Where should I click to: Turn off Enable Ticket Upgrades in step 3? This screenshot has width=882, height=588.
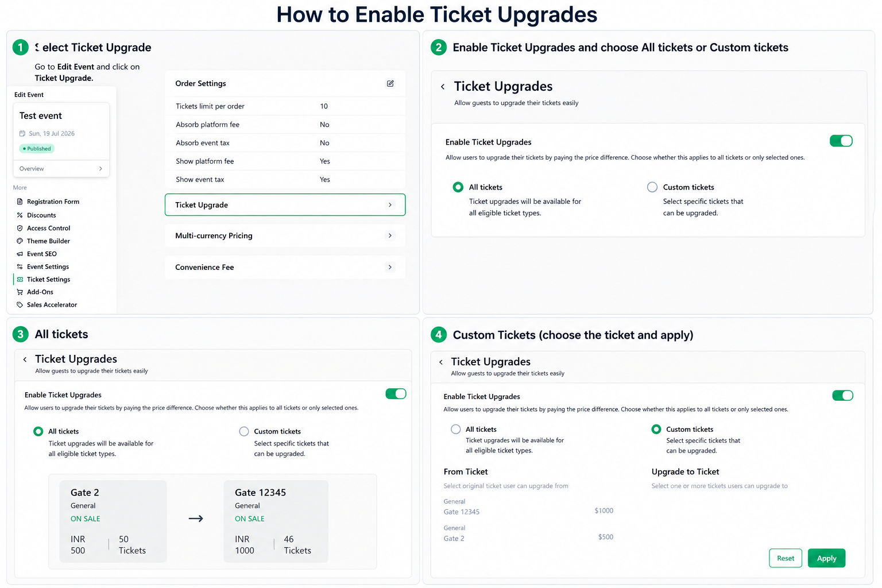[x=396, y=394]
